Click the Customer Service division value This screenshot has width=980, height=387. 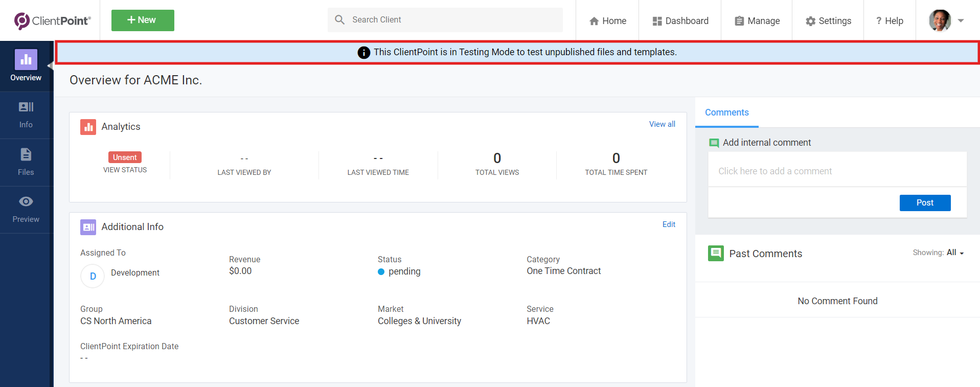tap(264, 321)
